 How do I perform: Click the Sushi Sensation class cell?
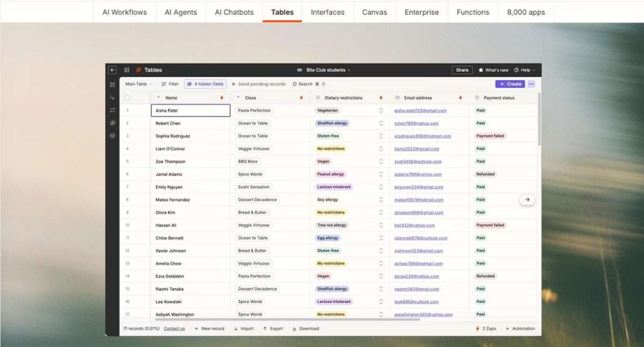[253, 187]
